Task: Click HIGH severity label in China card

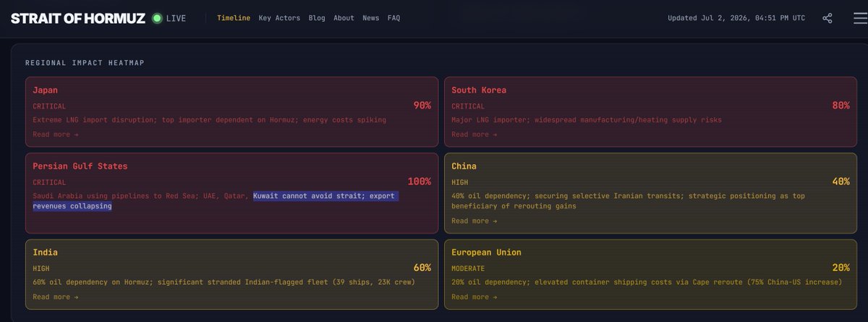Action: click(460, 182)
